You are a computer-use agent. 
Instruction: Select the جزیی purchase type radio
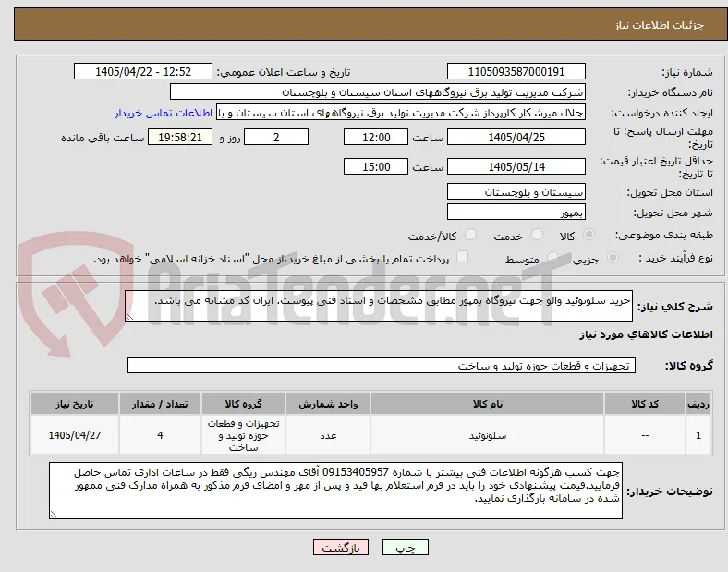(613, 258)
